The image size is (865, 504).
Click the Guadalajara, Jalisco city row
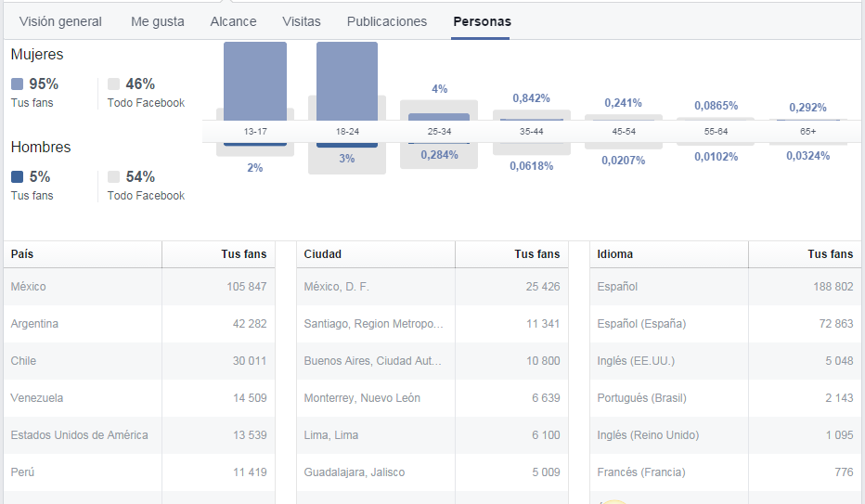[432, 472]
